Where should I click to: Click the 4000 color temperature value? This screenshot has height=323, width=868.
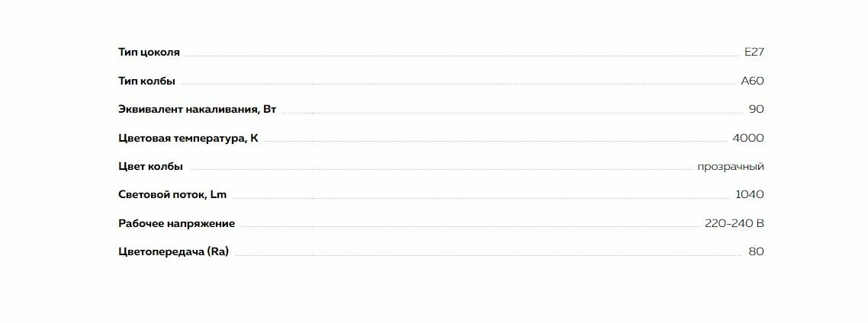click(x=747, y=138)
